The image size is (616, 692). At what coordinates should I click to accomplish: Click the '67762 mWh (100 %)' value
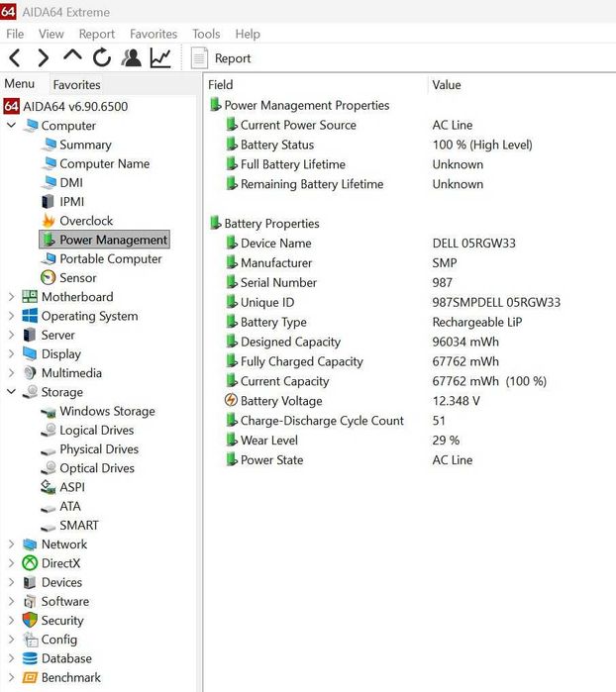pyautogui.click(x=489, y=381)
